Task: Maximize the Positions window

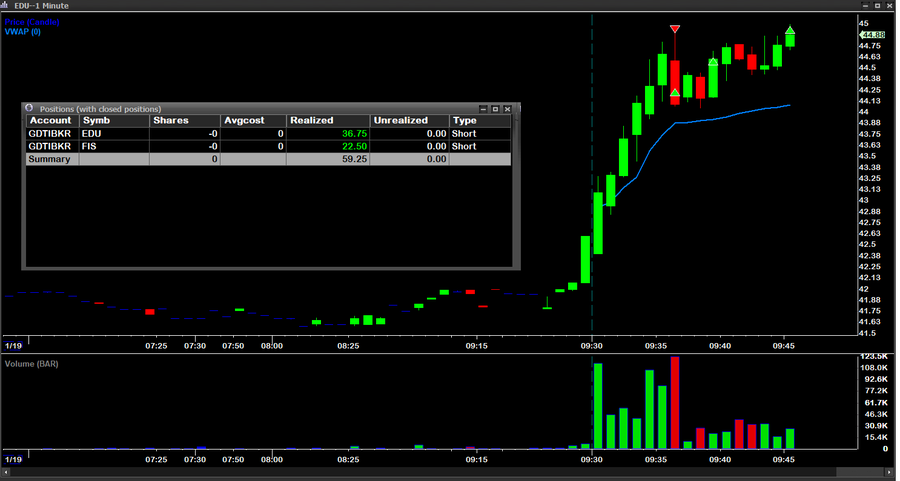Action: point(495,108)
